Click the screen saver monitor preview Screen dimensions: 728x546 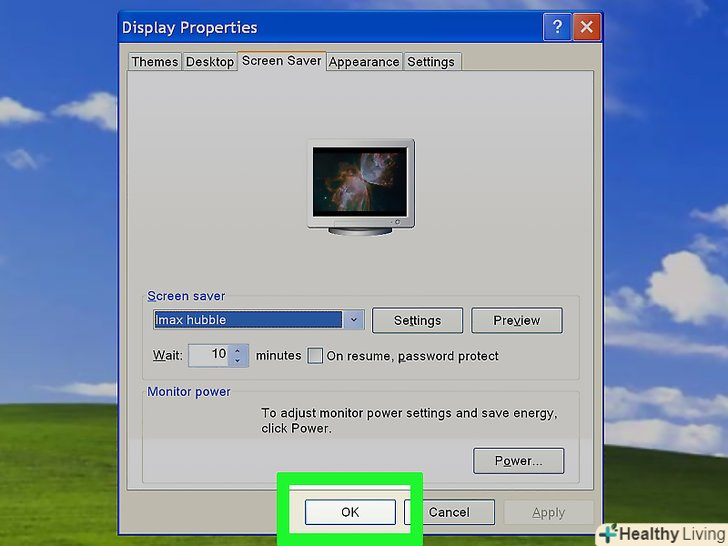click(x=361, y=187)
